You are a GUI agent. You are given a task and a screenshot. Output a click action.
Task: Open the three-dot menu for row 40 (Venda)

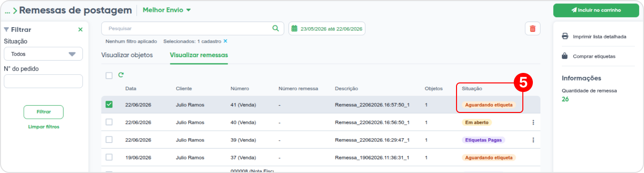pos(533,122)
